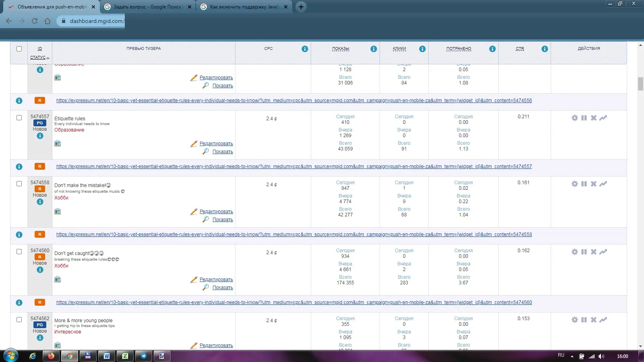Delete teaser 5474560 with X icon
Screen dimensions: 644x362
click(x=594, y=252)
